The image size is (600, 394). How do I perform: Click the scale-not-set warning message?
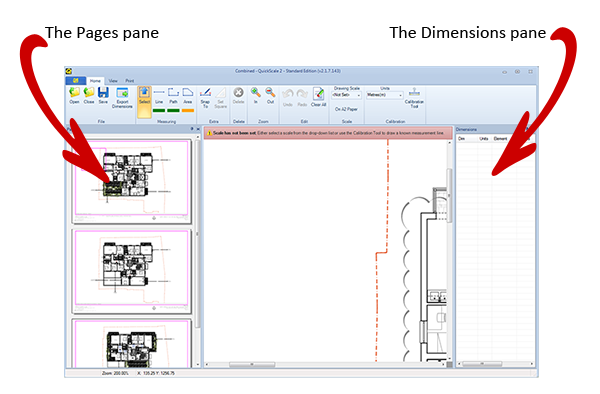tap(328, 133)
